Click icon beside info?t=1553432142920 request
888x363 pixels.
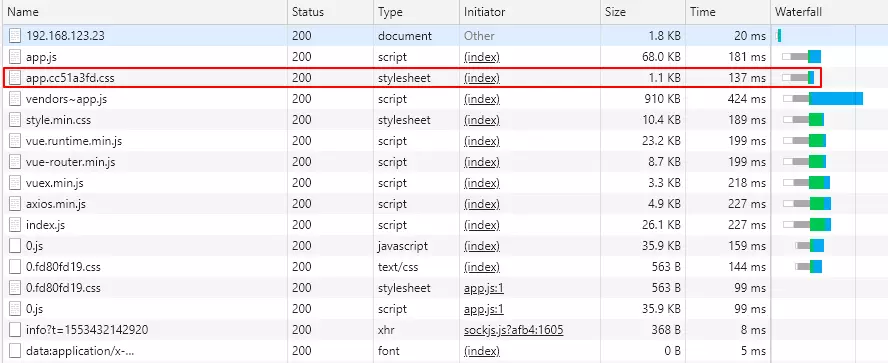click(x=15, y=330)
